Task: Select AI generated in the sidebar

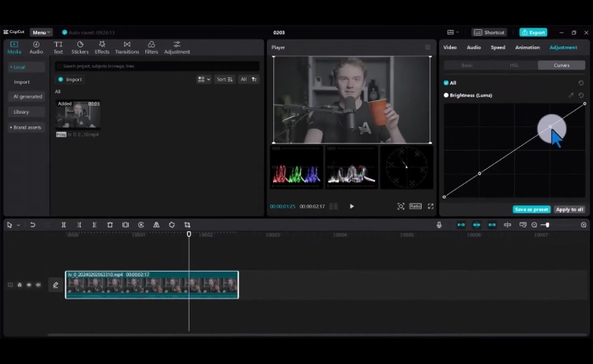Action: pyautogui.click(x=27, y=97)
